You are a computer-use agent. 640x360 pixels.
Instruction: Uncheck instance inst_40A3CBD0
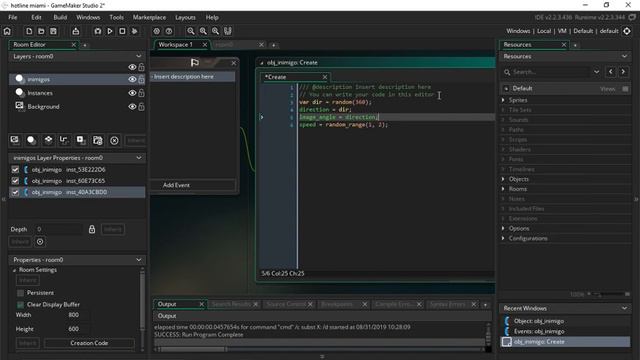tap(15, 192)
